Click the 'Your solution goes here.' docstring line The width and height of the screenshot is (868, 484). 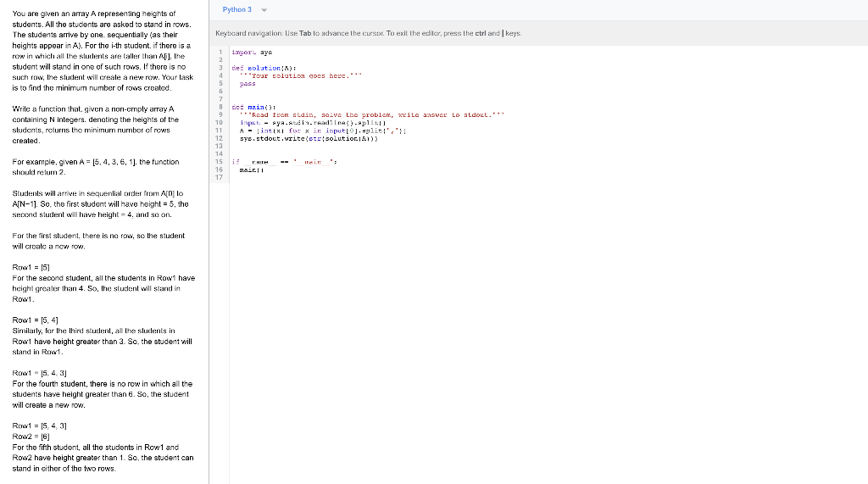[x=300, y=76]
